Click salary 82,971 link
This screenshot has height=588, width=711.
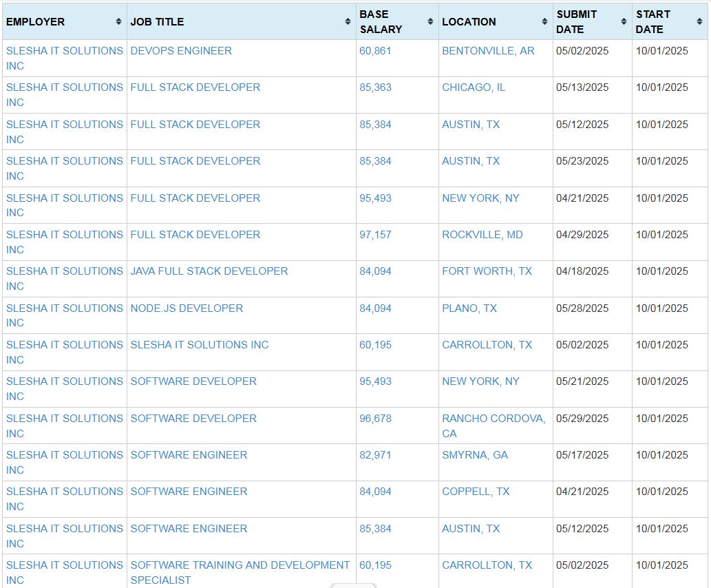point(375,454)
